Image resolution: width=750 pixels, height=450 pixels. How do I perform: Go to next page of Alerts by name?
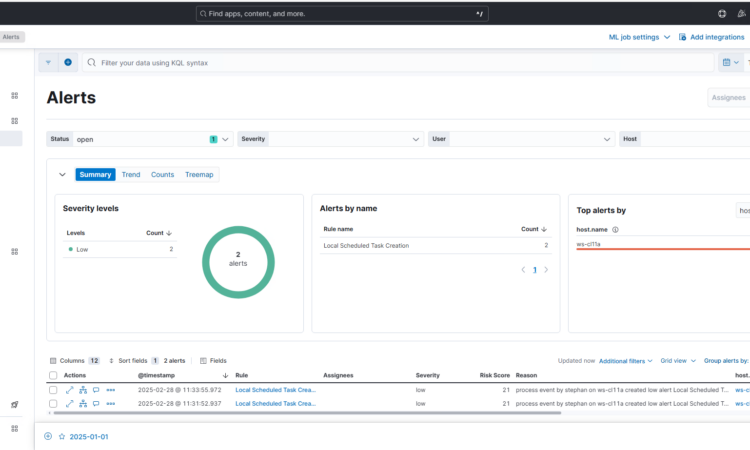point(546,270)
